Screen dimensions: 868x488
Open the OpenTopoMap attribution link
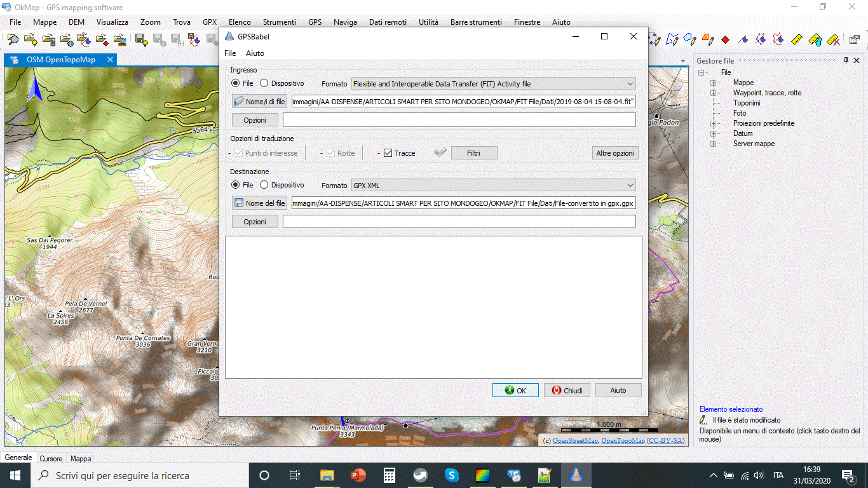[x=623, y=440]
